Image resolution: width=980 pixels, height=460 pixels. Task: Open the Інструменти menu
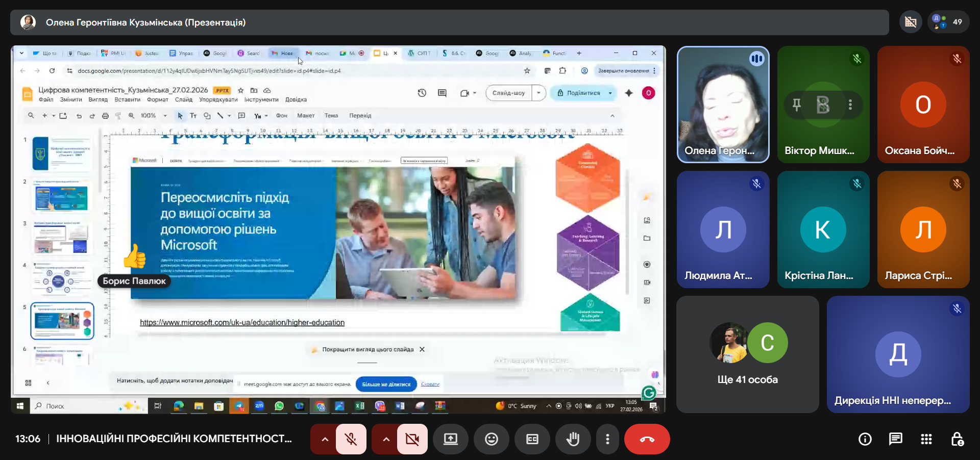pos(261,100)
